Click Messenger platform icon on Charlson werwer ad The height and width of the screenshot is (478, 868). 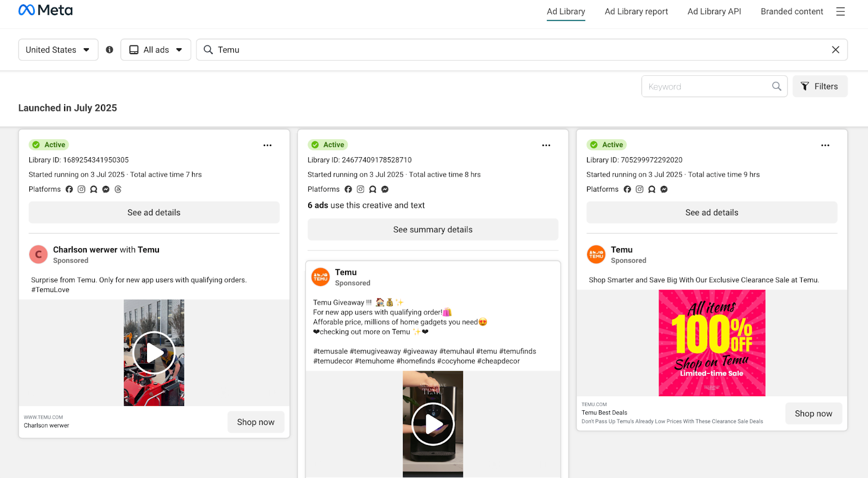click(106, 189)
